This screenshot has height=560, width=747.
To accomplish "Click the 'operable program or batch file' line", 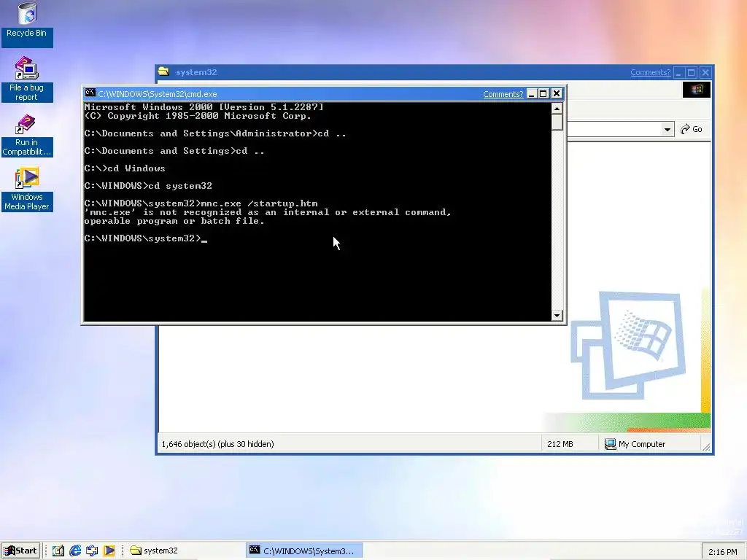I will click(174, 221).
